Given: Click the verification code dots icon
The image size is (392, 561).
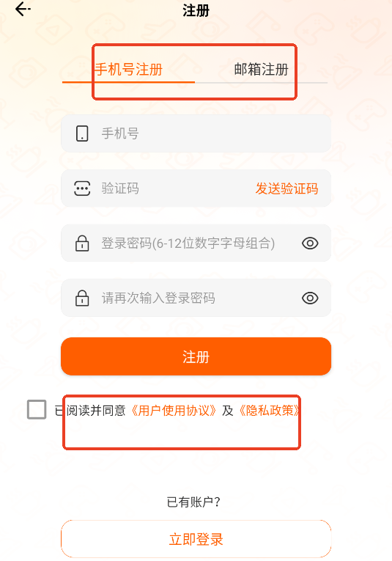Looking at the screenshot, I should pos(82,188).
